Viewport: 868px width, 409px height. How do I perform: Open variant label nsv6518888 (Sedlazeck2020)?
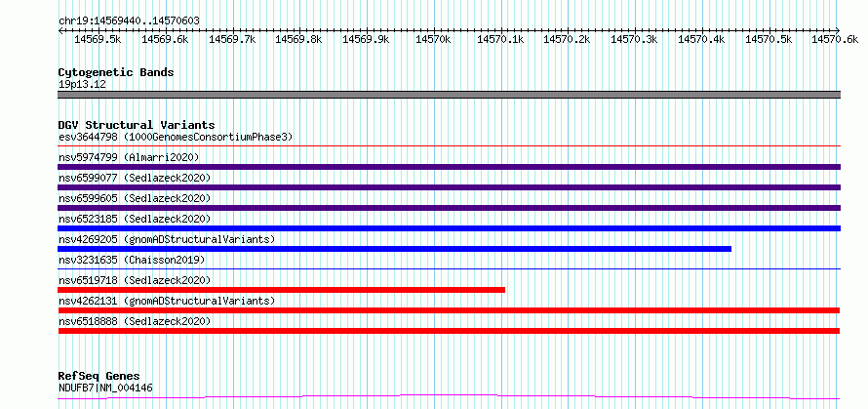point(135,321)
